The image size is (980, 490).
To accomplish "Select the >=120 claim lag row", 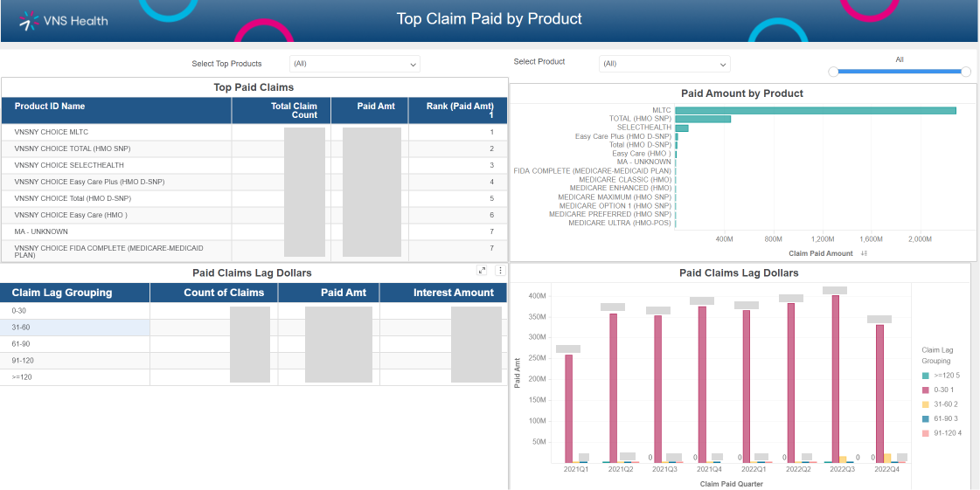I will point(254,377).
